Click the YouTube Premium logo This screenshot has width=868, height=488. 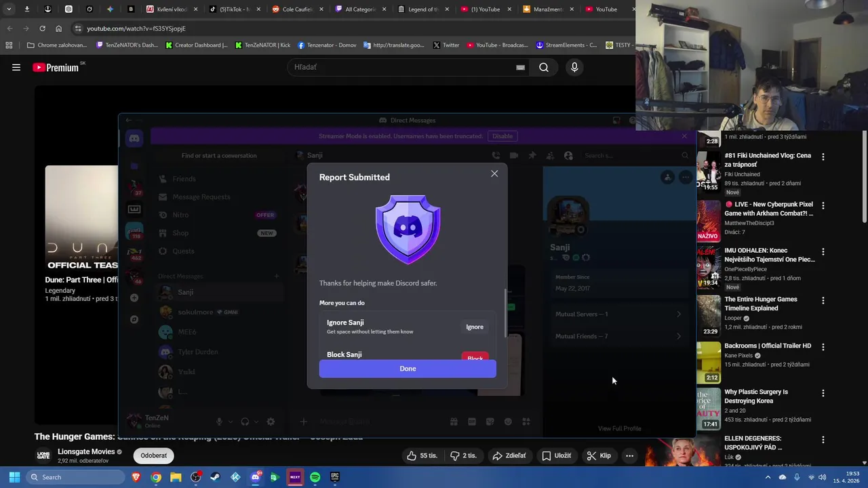click(56, 67)
